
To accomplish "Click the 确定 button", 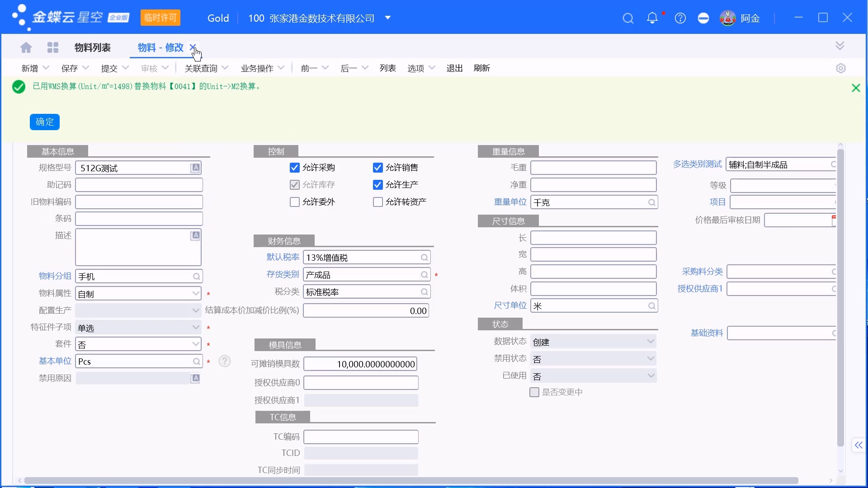I will coord(45,122).
